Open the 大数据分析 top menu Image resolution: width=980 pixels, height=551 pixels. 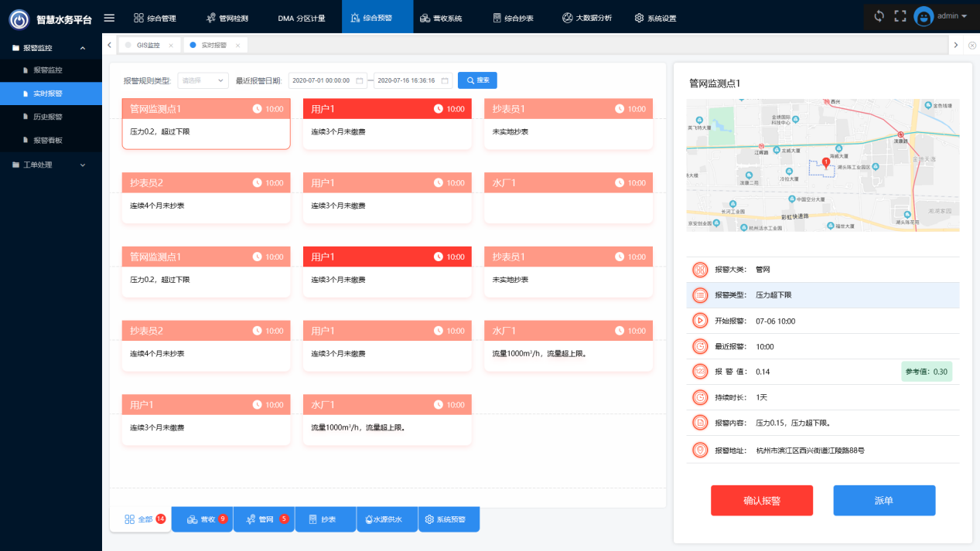point(587,18)
